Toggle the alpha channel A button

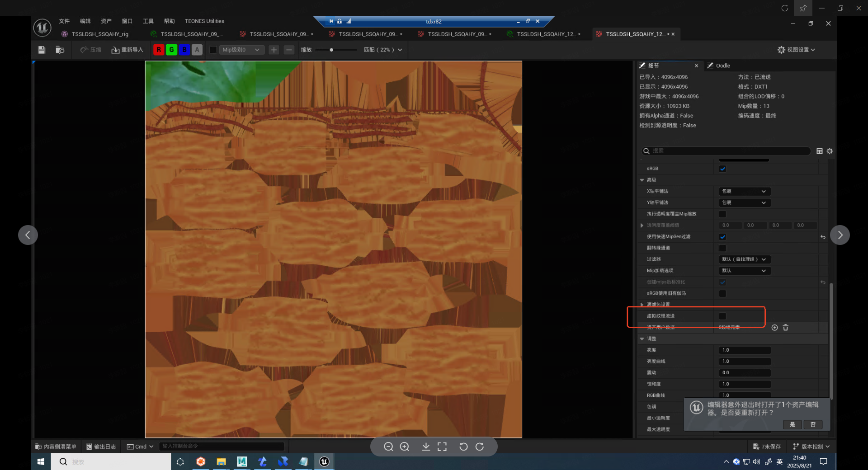tap(197, 50)
